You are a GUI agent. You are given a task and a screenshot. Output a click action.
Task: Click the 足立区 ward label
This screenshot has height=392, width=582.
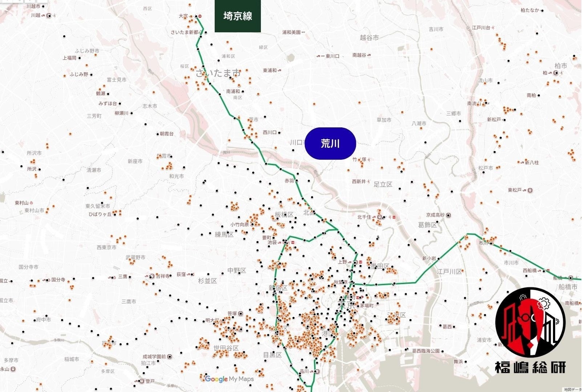(383, 184)
